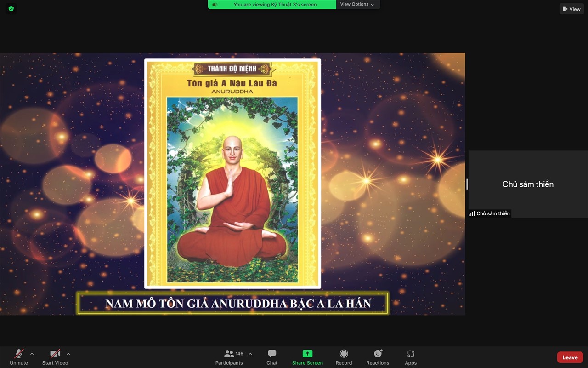The image size is (588, 368).
Task: Click the 'THÁNH ĐỘ MỆNH' header banner
Action: 232,69
